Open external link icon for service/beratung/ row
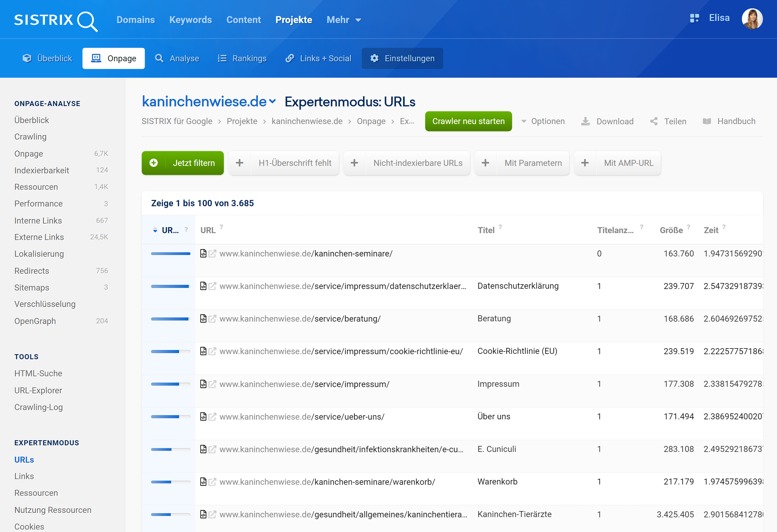This screenshot has width=777, height=532. pyautogui.click(x=212, y=319)
